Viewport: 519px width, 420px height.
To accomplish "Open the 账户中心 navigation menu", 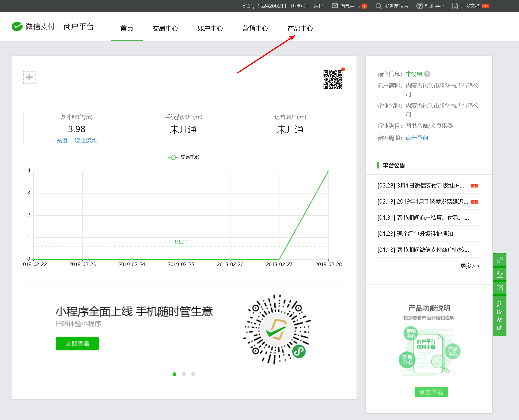I will [x=210, y=28].
